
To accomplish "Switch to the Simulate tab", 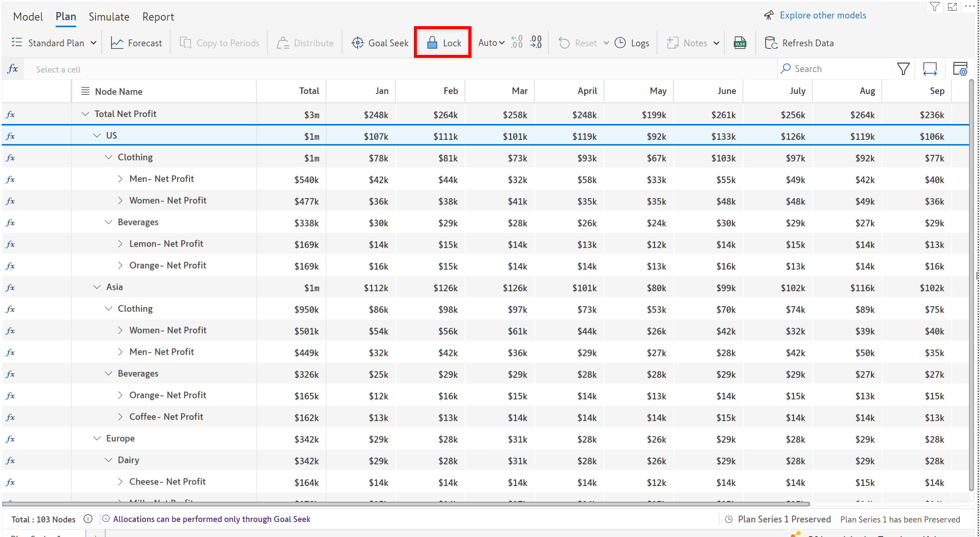I will 109,17.
